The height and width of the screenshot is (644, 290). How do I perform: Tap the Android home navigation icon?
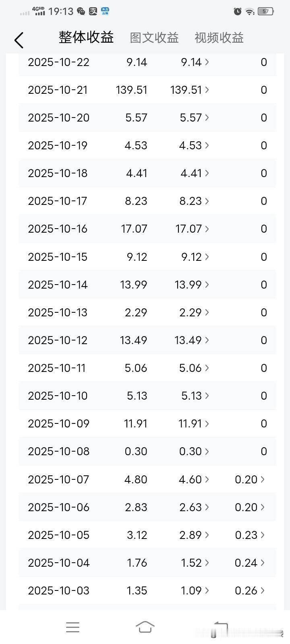point(145,627)
